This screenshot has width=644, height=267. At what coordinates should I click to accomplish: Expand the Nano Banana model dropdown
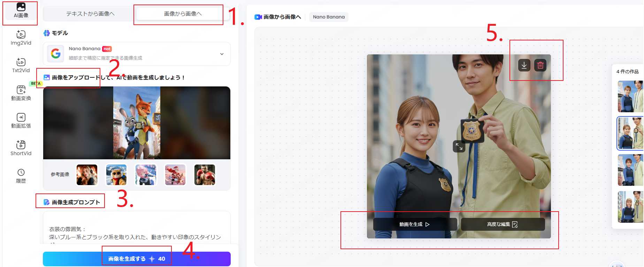(x=222, y=54)
